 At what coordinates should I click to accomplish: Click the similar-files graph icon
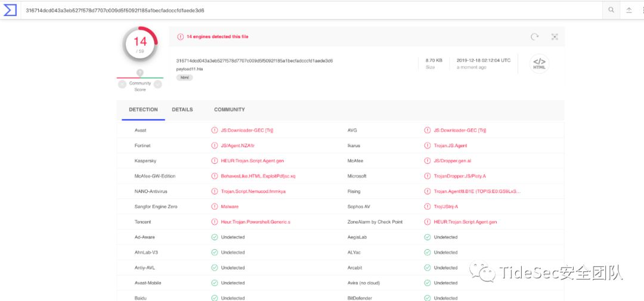(555, 37)
